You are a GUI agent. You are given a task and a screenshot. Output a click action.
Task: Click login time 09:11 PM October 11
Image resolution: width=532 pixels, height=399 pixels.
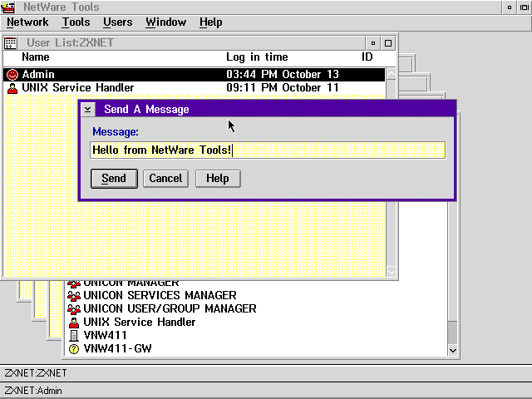283,88
